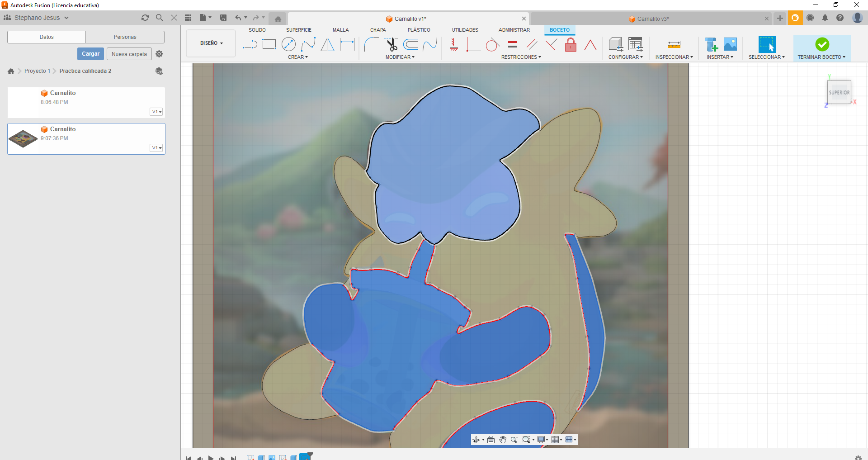Select the Trim scissors tool

pos(391,44)
